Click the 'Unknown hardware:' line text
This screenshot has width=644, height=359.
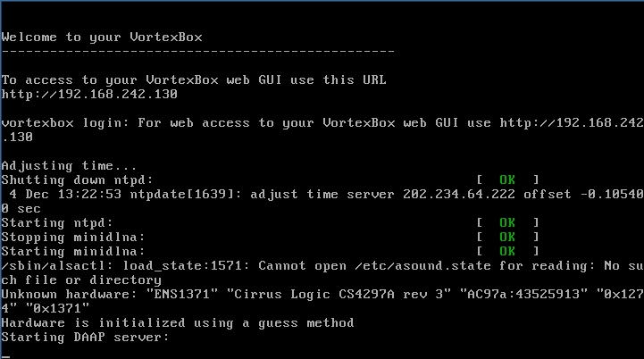tap(70, 294)
